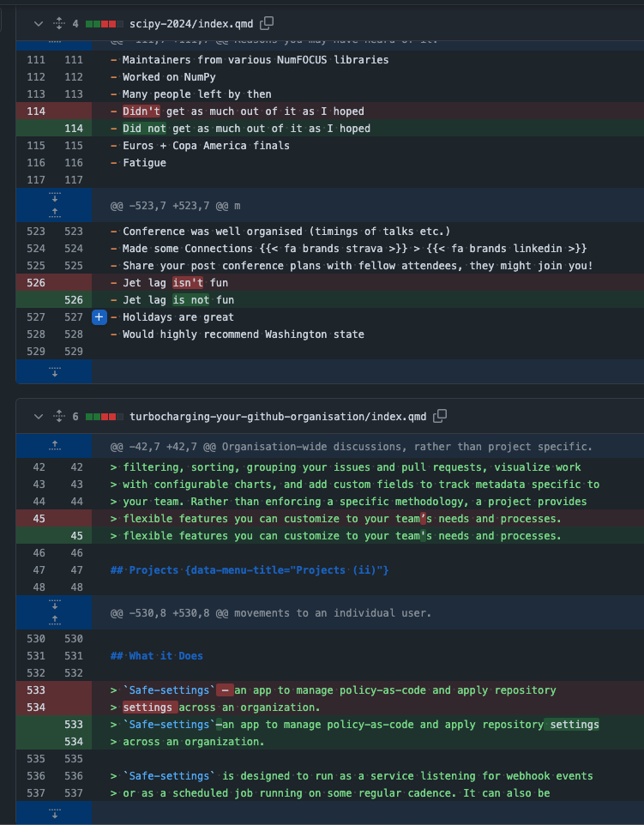Copy the turbocharging-your-github-organisation/index.qmd path
This screenshot has height=825, width=644.
tap(440, 416)
